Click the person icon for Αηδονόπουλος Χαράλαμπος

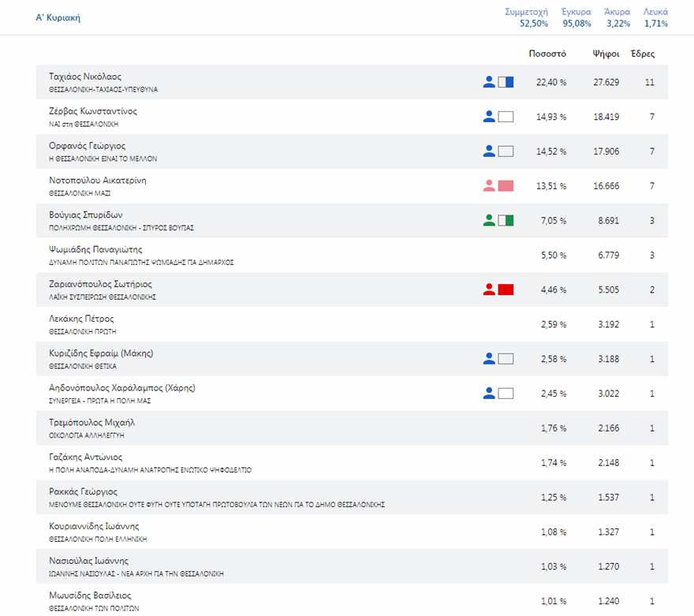[x=489, y=393]
